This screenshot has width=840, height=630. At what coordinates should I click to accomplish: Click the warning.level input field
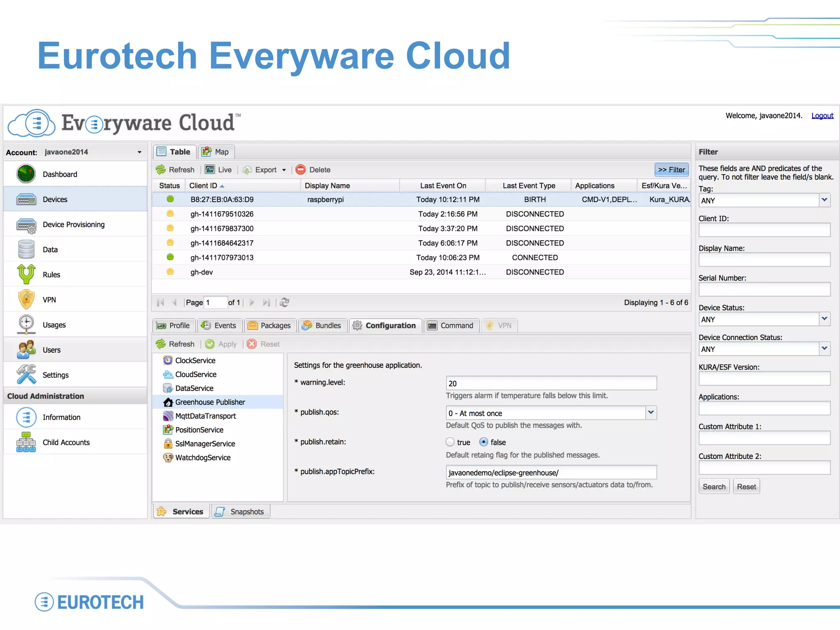tap(551, 383)
